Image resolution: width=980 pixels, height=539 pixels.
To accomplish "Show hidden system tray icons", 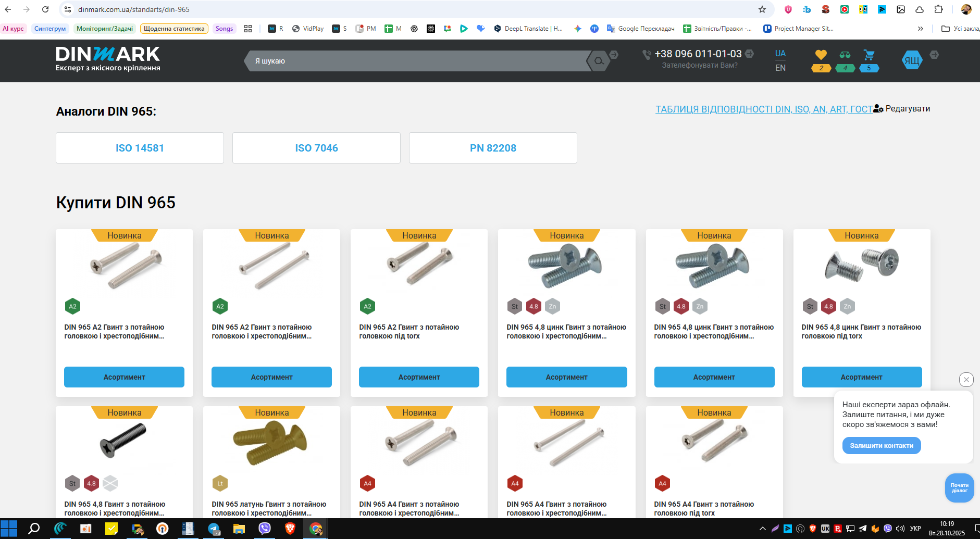I will (763, 529).
